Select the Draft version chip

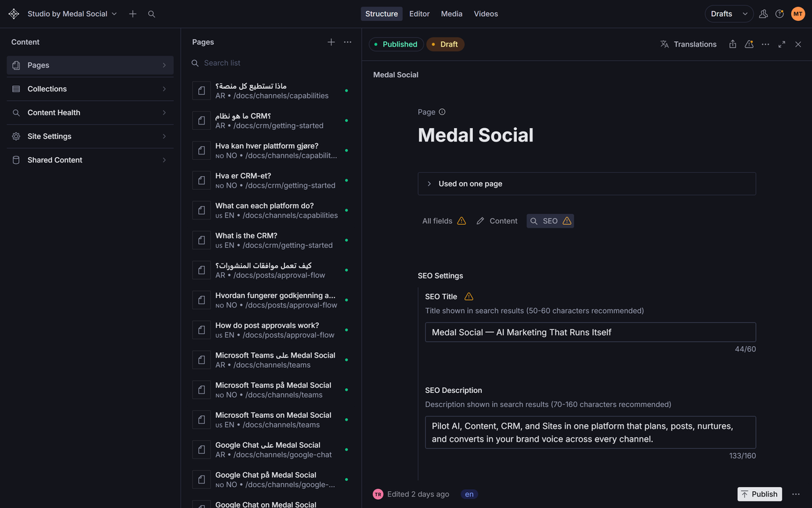click(x=445, y=44)
